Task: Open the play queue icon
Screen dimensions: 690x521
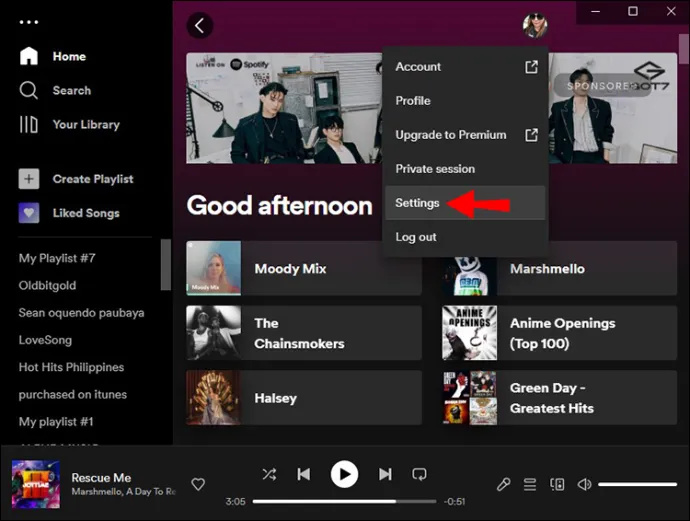Action: (x=530, y=484)
